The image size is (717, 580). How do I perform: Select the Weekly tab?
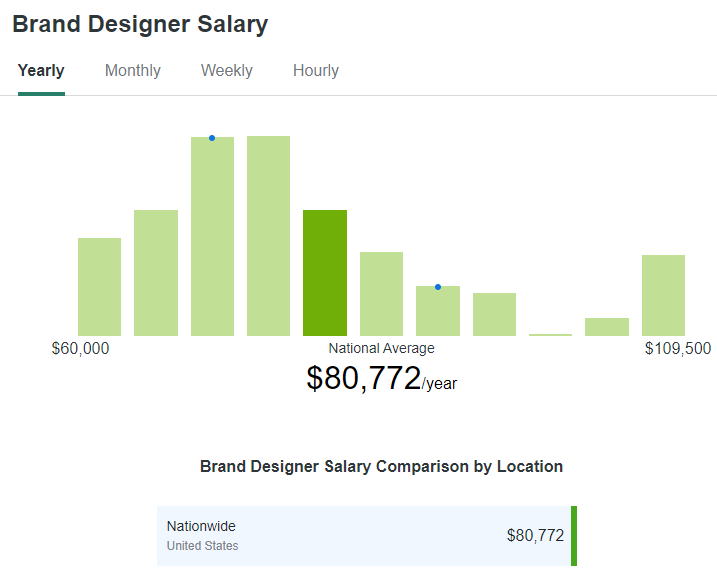point(227,71)
